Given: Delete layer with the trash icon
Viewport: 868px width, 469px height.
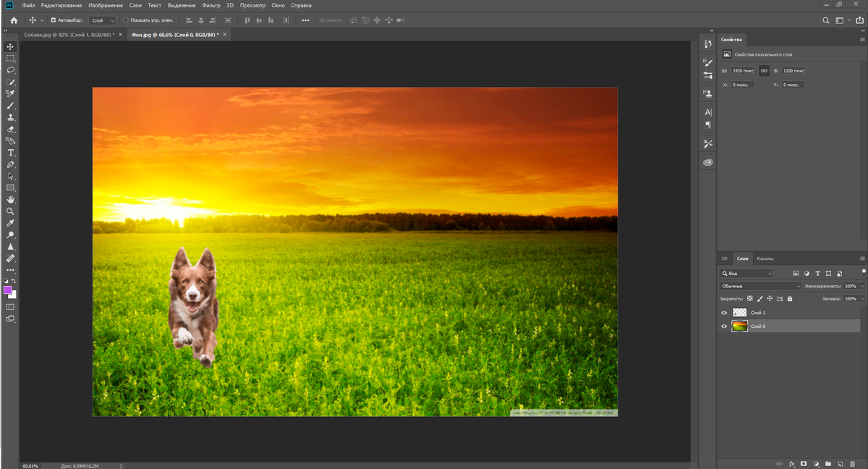Looking at the screenshot, I should tap(851, 463).
